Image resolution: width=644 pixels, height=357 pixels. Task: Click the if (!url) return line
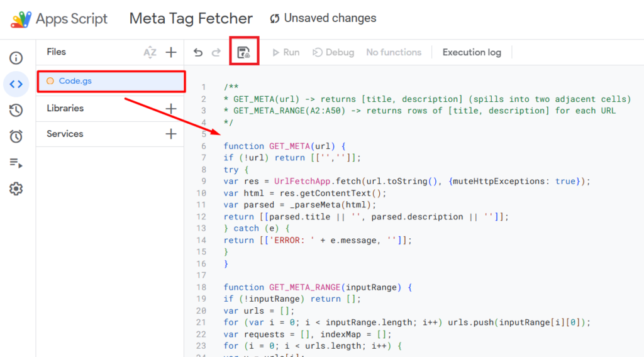pos(292,158)
